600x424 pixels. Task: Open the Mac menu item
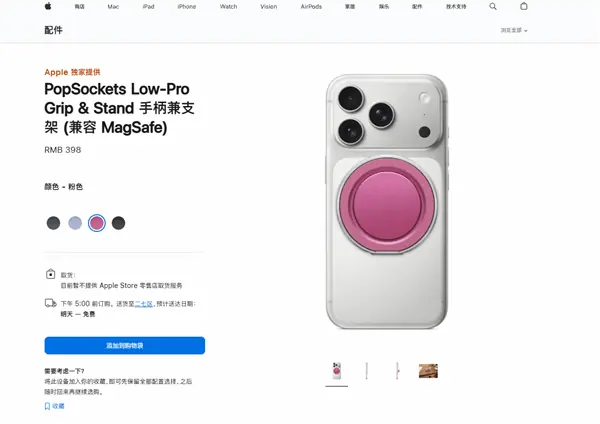point(113,7)
